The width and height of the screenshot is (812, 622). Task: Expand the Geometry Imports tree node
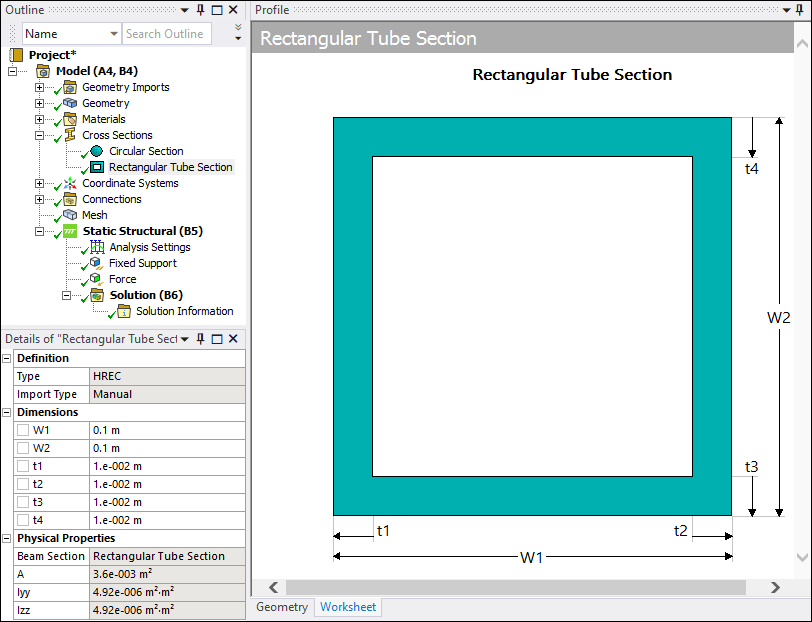click(x=40, y=87)
